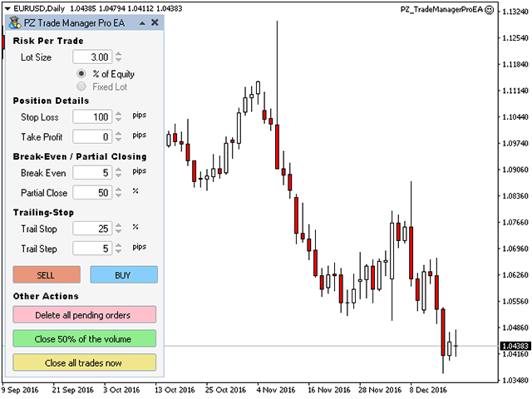
Task: Click the SELL button
Action: [x=47, y=275]
